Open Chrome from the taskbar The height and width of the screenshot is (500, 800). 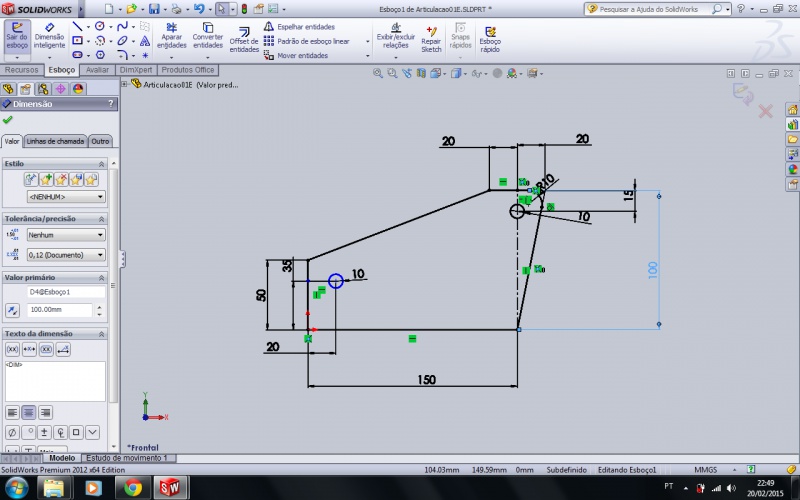pyautogui.click(x=133, y=488)
